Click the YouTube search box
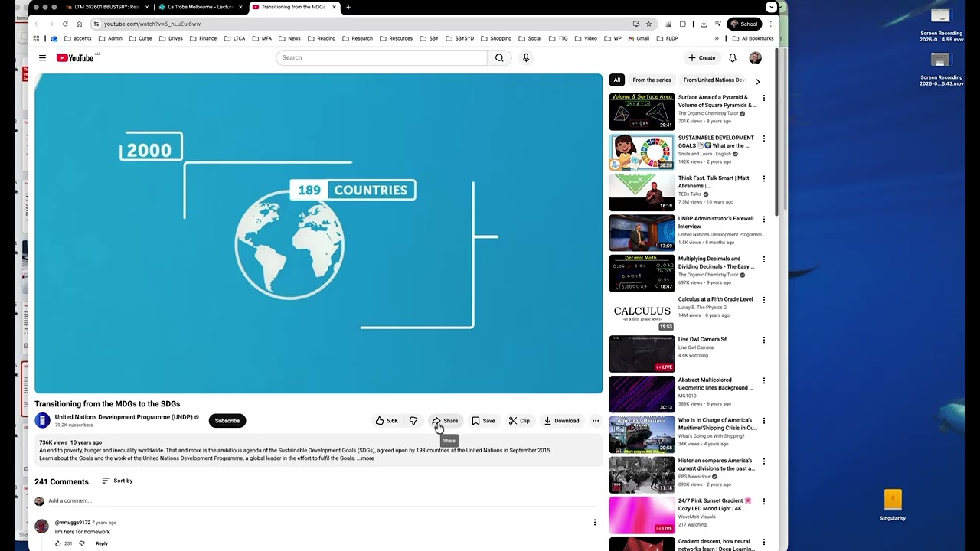 tap(381, 57)
